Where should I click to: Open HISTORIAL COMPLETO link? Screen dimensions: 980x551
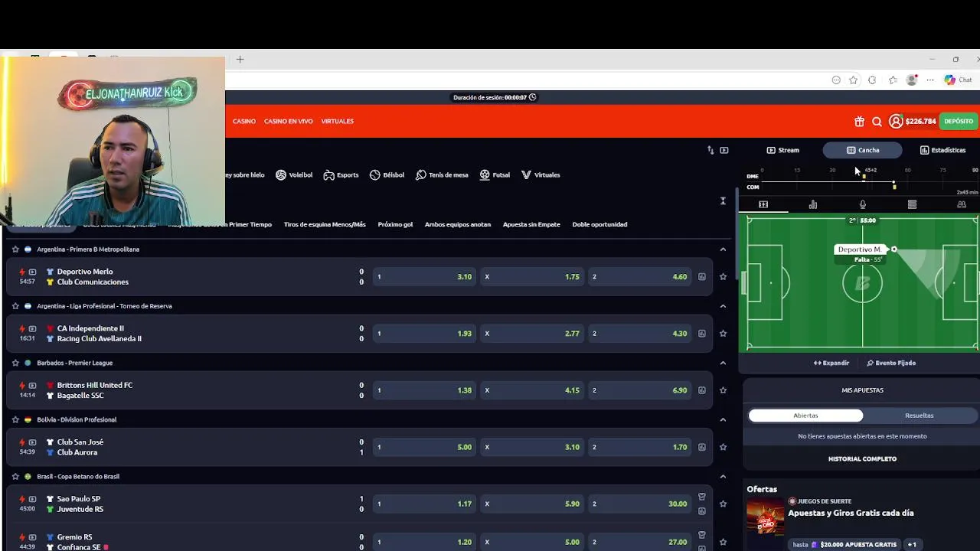click(x=862, y=459)
